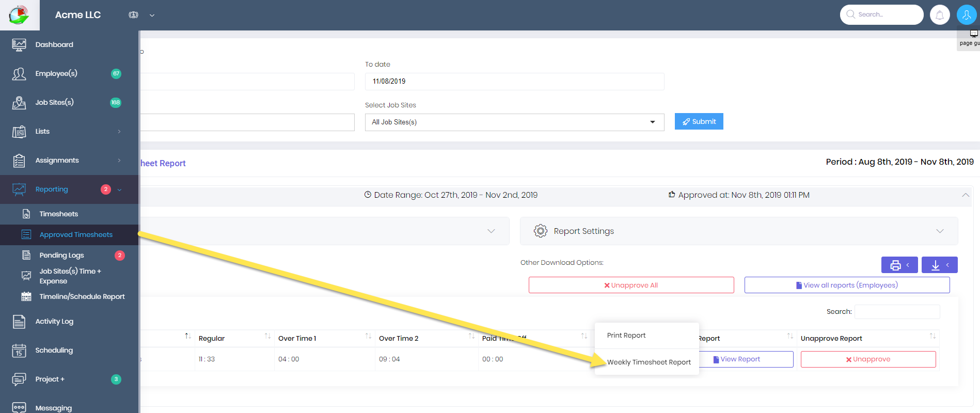Select Approved Timesheets in sidebar
Viewport: 980px width, 413px height.
76,234
